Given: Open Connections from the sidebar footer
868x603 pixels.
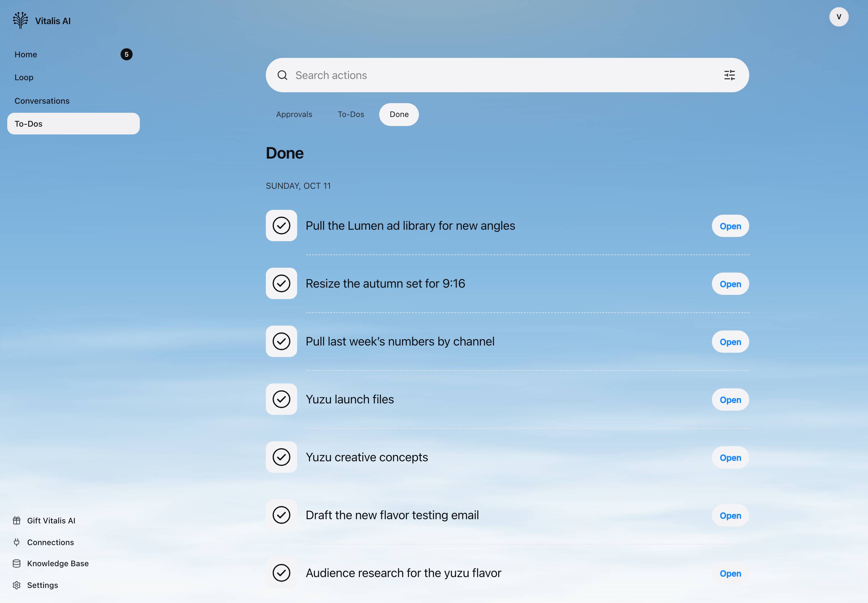Looking at the screenshot, I should point(51,542).
